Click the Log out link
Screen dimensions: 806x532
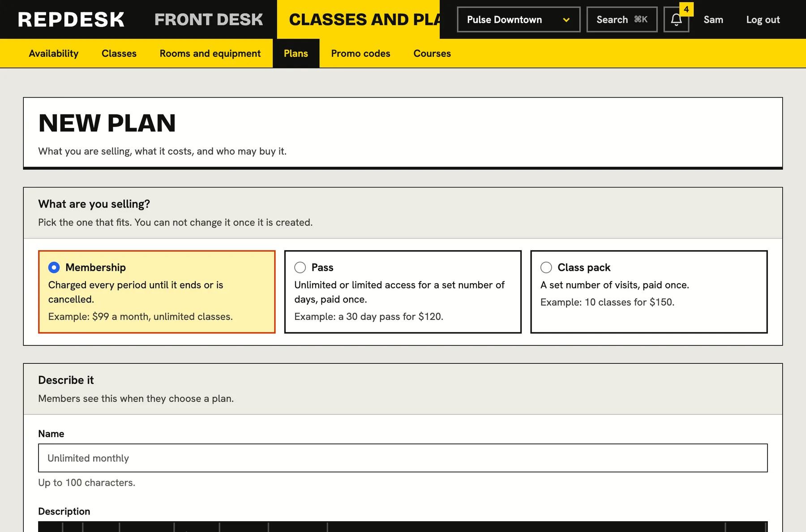click(x=763, y=20)
